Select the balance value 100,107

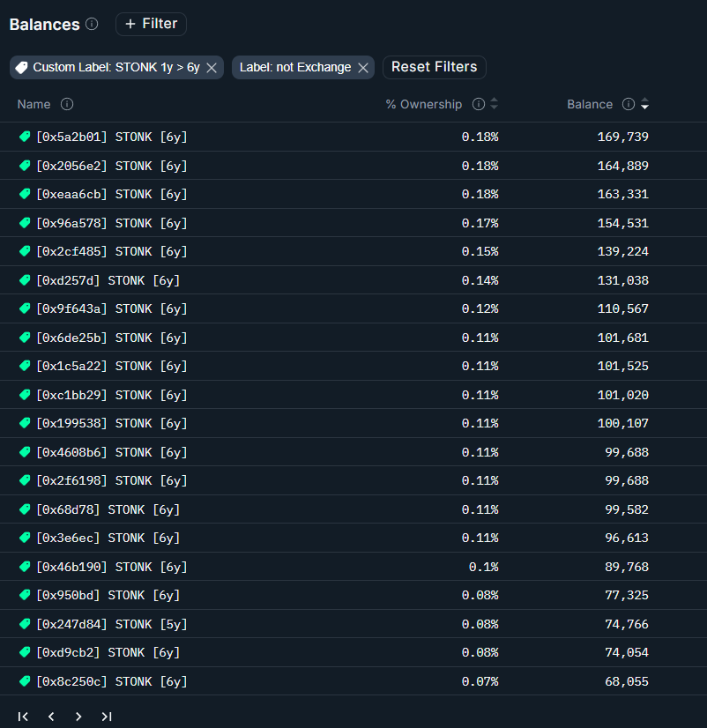pos(623,423)
